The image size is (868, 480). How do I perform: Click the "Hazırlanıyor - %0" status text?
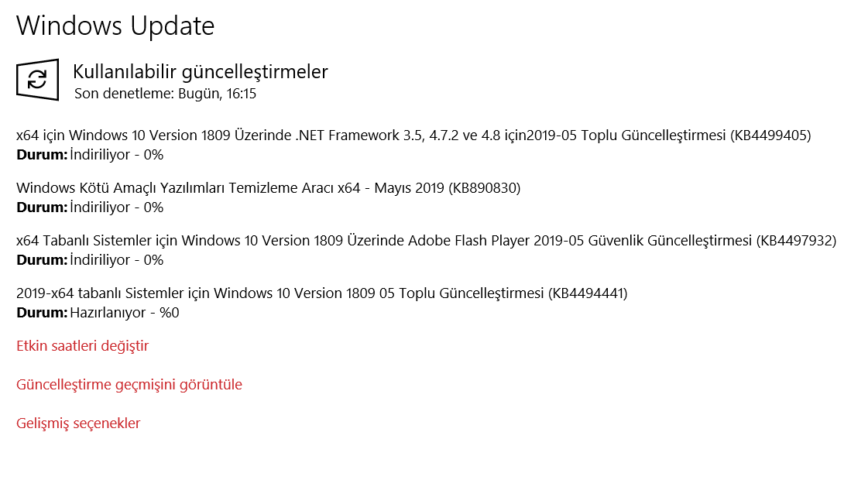click(125, 313)
